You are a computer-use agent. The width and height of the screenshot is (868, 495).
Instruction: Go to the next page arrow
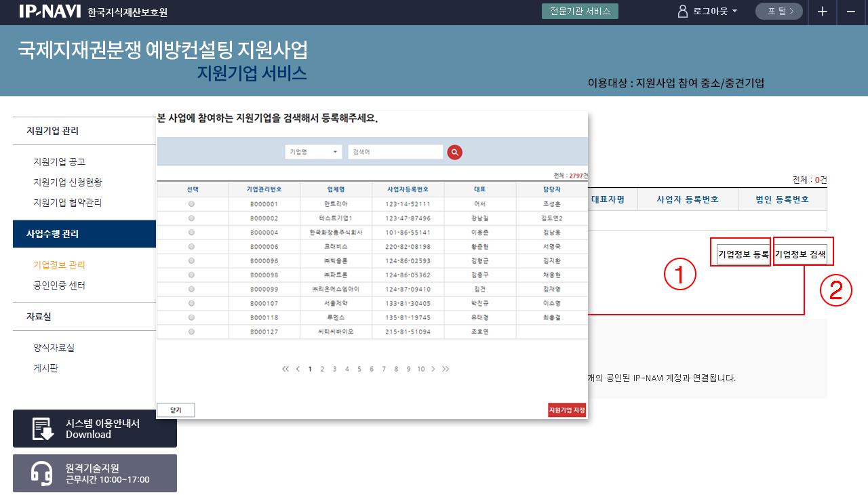tap(433, 369)
